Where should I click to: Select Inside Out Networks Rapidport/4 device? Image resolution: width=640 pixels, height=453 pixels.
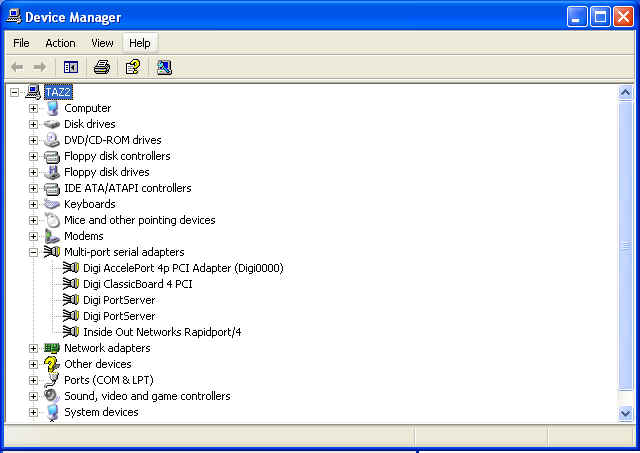pos(162,332)
